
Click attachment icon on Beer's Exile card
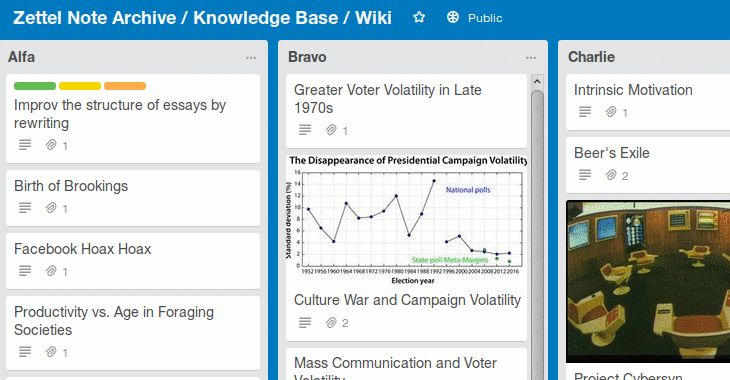pyautogui.click(x=611, y=175)
